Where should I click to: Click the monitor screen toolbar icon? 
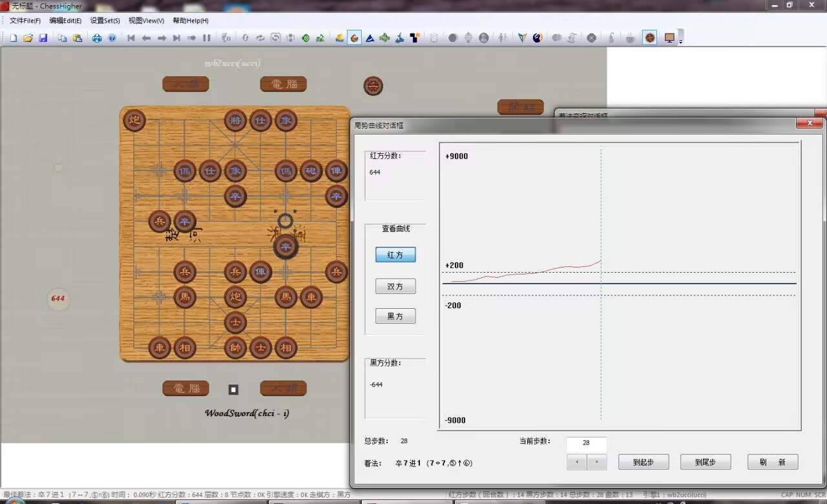click(x=669, y=38)
